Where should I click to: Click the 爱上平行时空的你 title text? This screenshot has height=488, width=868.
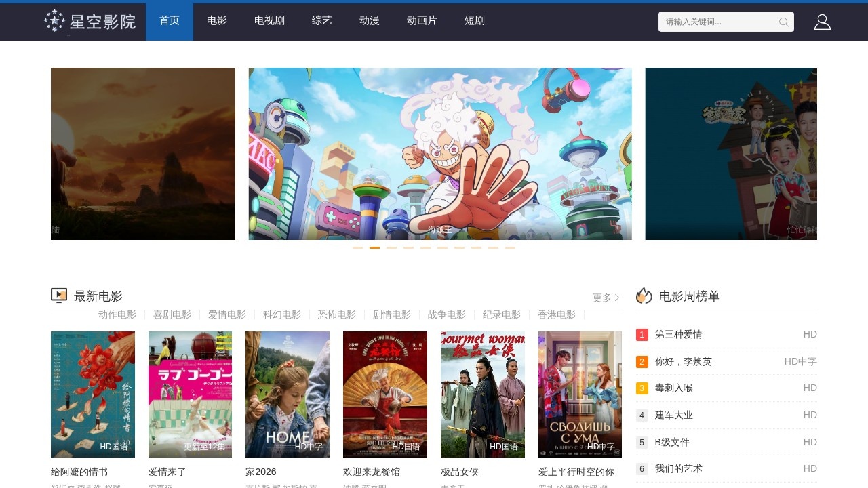576,472
